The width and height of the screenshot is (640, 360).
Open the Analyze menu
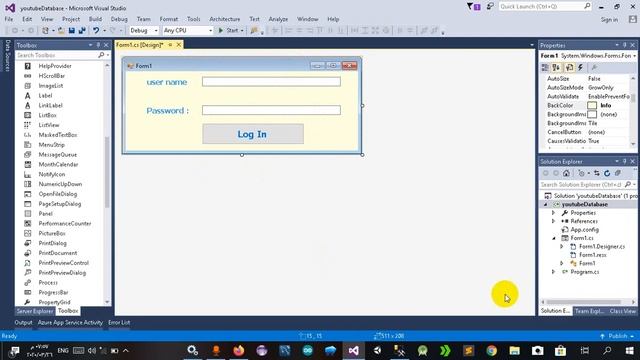[x=278, y=19]
